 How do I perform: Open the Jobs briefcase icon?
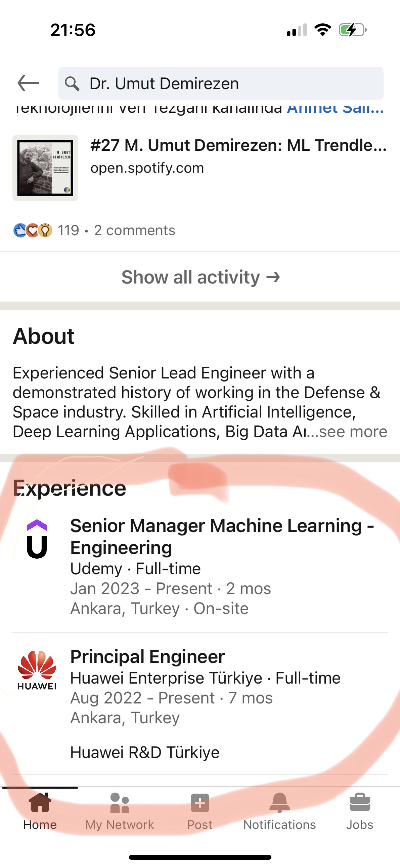tap(360, 803)
